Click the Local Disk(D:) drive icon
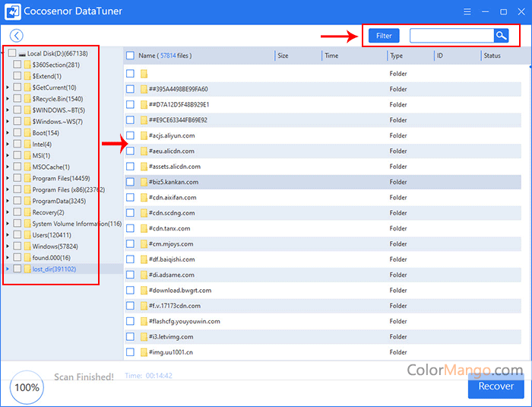Viewport: 532px width, 407px height. 22,54
